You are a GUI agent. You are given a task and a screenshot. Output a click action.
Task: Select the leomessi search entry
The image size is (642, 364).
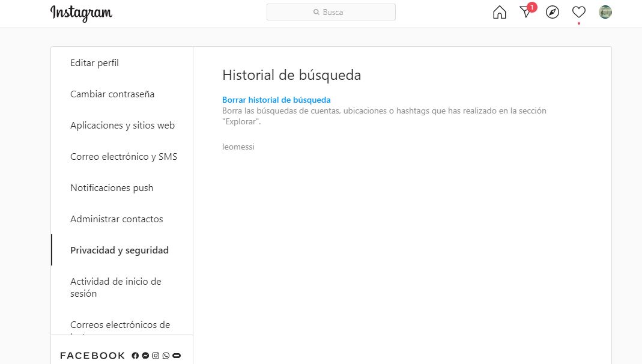[238, 147]
